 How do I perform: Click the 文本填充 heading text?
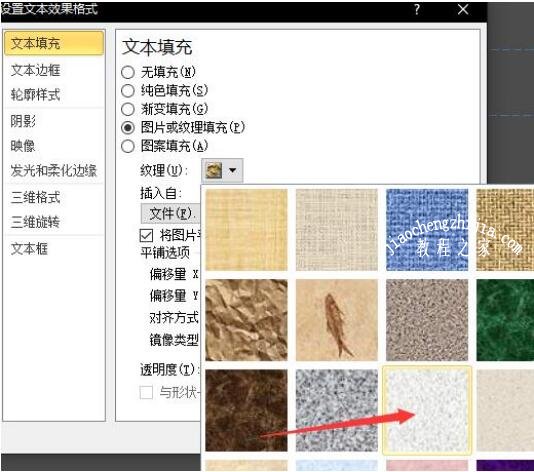pos(157,47)
